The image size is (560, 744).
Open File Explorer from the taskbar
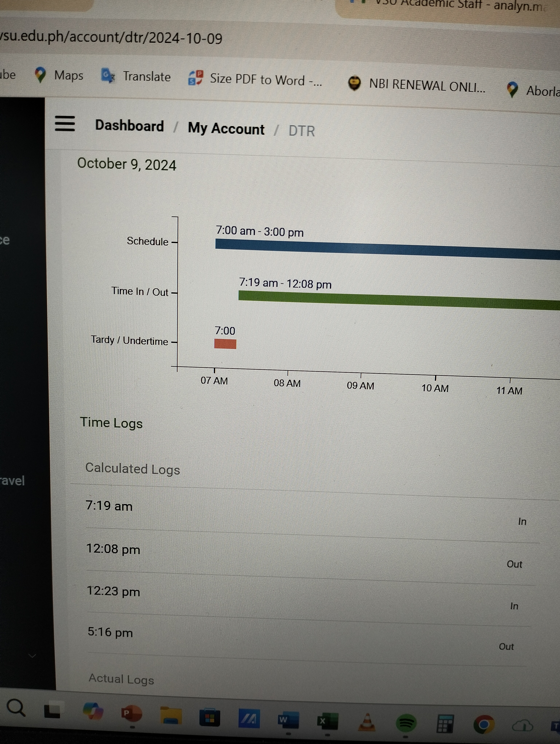tap(171, 715)
